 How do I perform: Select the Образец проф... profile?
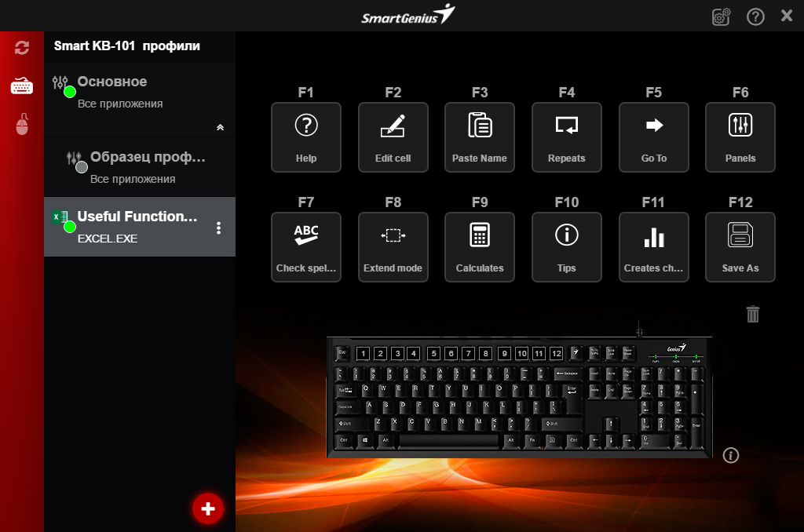click(x=140, y=167)
